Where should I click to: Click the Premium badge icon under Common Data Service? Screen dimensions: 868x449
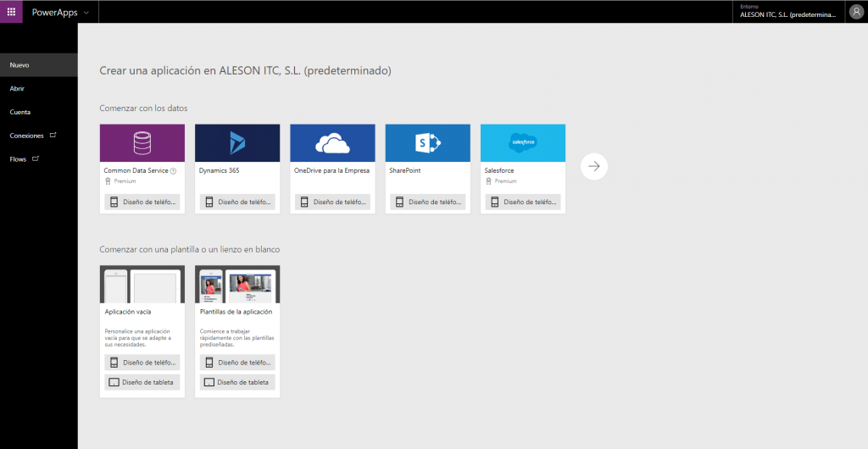108,180
